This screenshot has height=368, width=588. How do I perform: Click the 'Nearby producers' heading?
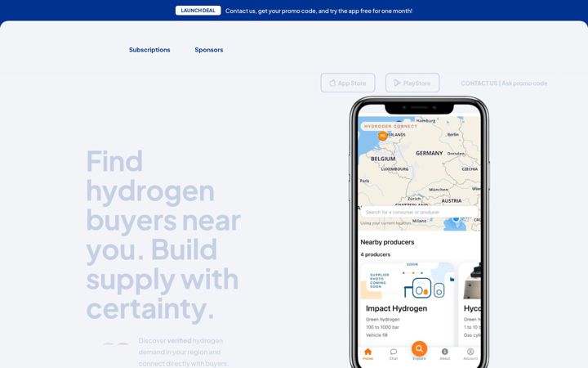(x=387, y=242)
